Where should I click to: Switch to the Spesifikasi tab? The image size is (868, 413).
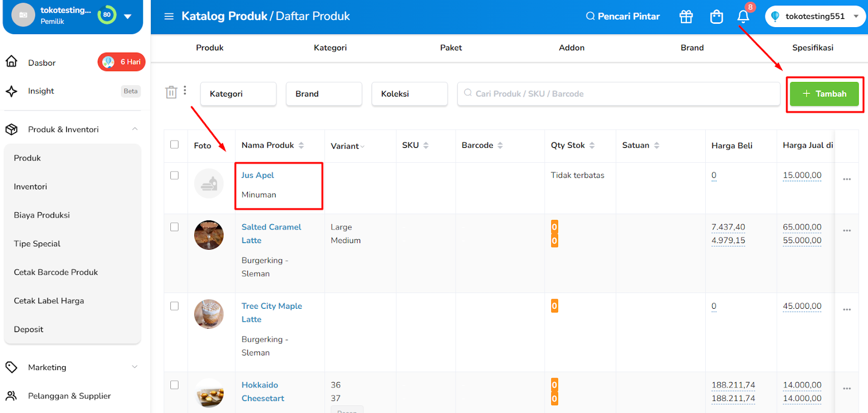(813, 48)
